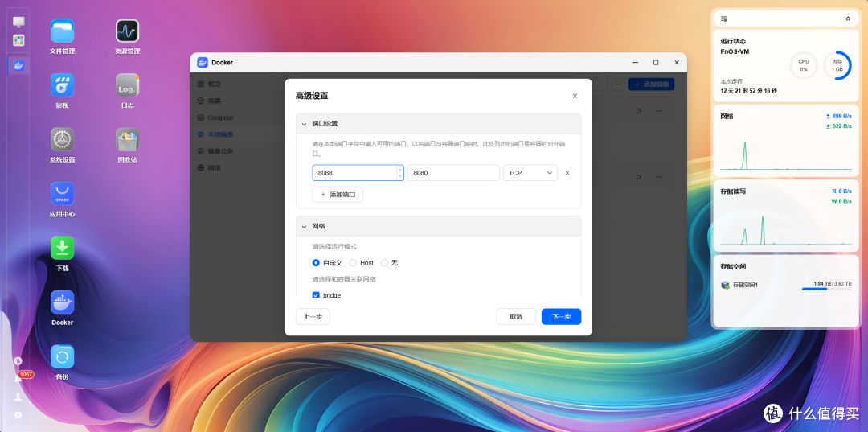Click the transfer arrows sidebar icon

pyautogui.click(x=18, y=360)
